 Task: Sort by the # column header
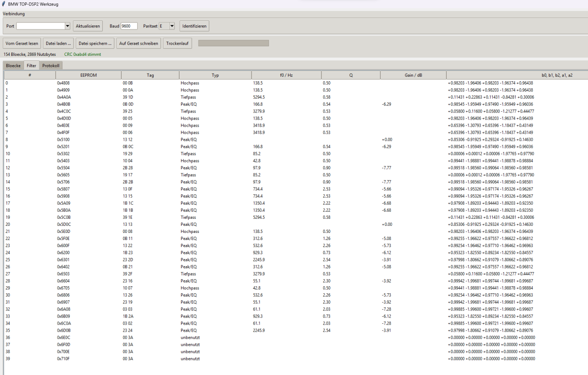[30, 75]
